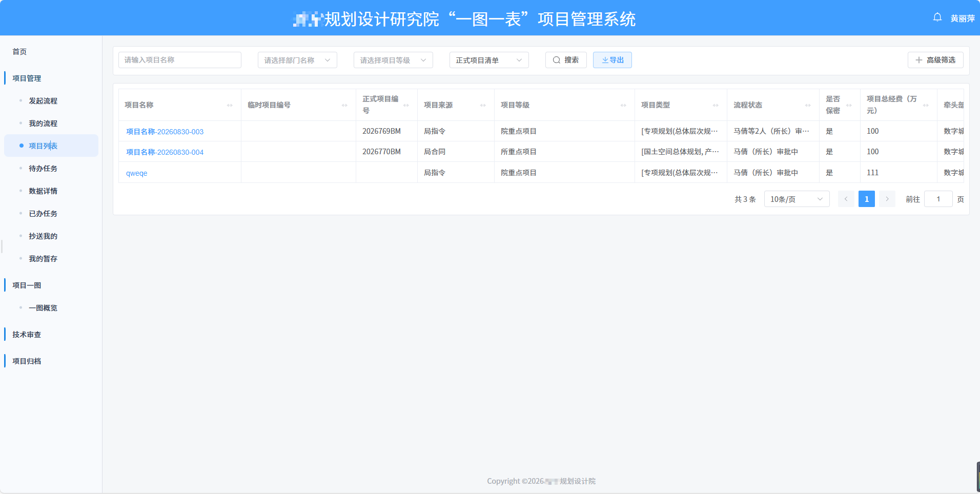Screen dimensions: 980x494
Task: Focus the project name search field
Action: coord(180,60)
